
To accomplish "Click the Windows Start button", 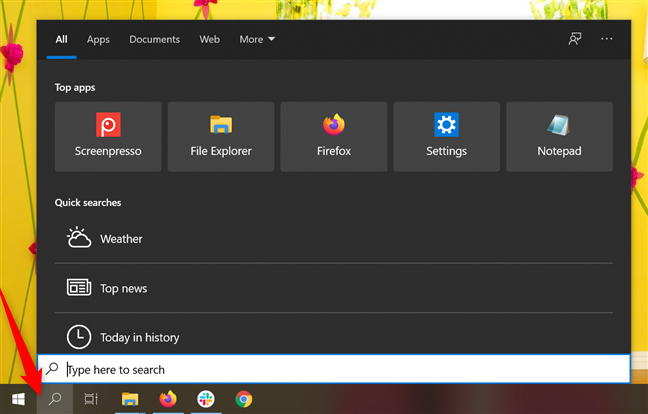I will point(18,399).
